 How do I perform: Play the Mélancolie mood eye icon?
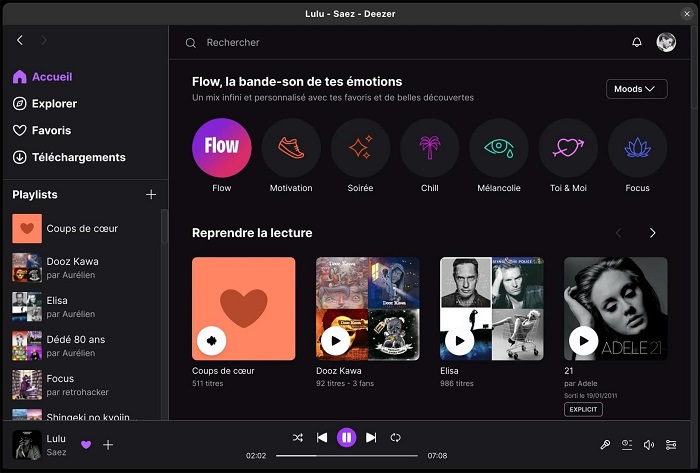499,148
